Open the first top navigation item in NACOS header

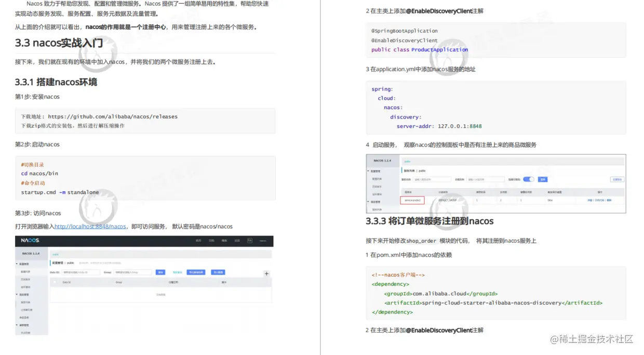tap(198, 241)
